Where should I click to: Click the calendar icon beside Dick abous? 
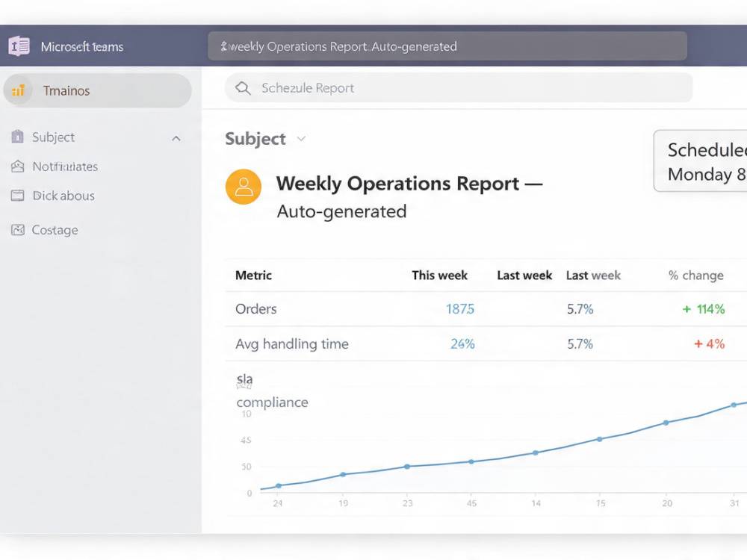coord(18,196)
